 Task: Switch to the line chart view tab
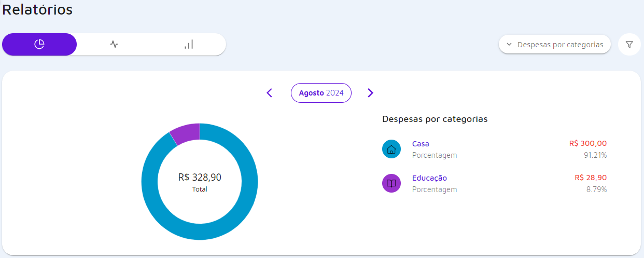pyautogui.click(x=114, y=45)
